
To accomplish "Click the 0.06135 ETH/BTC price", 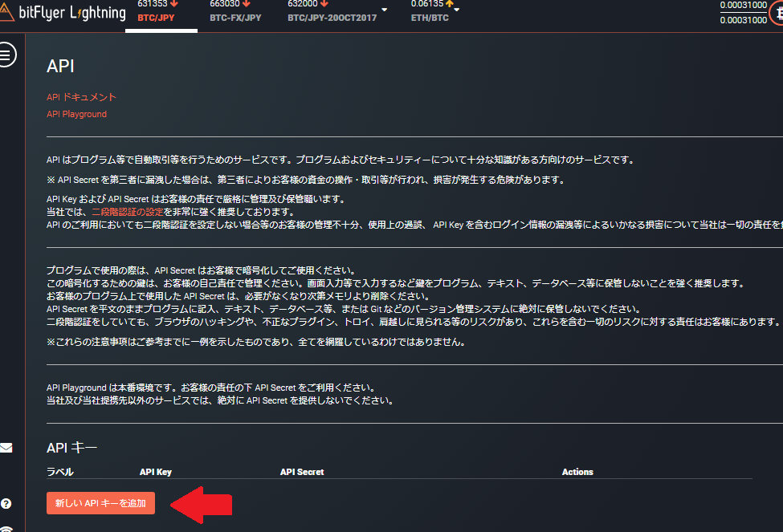I will (x=427, y=4).
